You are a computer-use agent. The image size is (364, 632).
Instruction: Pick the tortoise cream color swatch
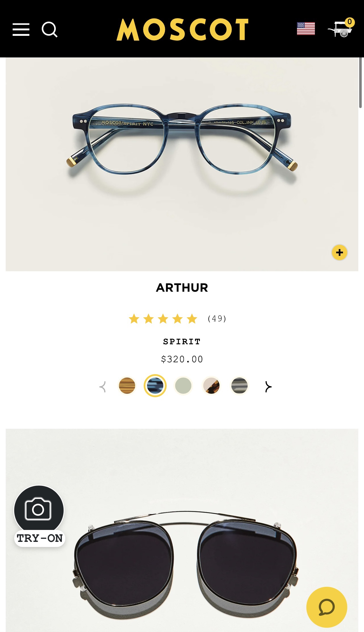coord(211,386)
